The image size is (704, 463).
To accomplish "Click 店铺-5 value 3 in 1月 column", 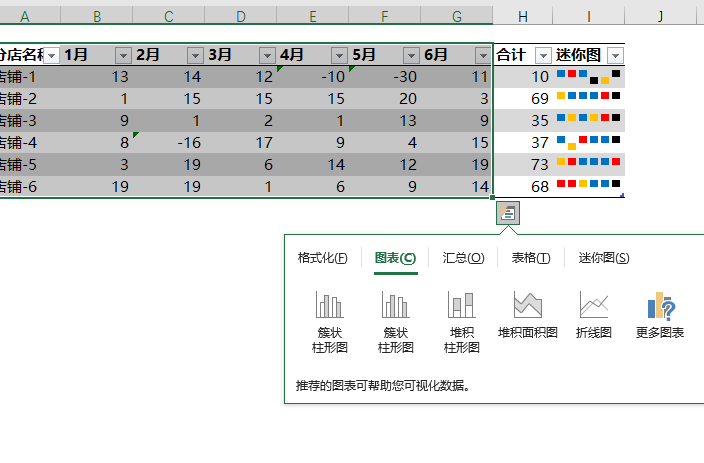I will pos(97,164).
